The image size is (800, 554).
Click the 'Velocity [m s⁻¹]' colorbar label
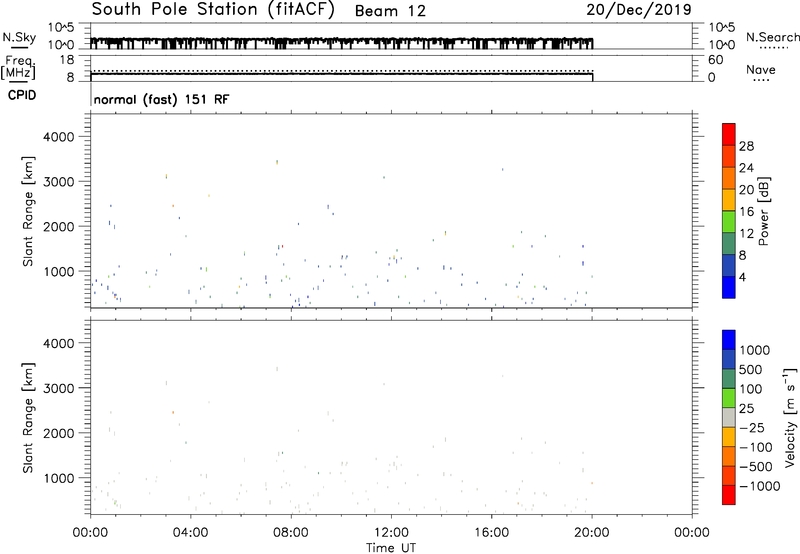[x=790, y=417]
